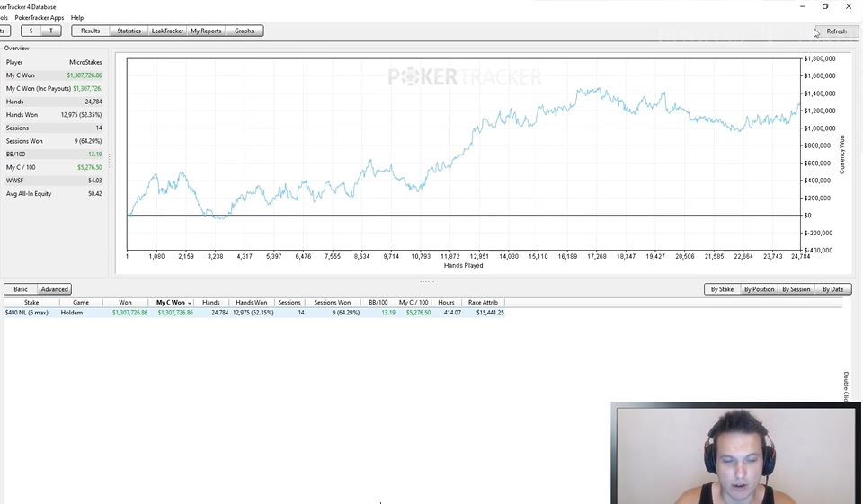
Task: Group report By Date
Action: (832, 289)
